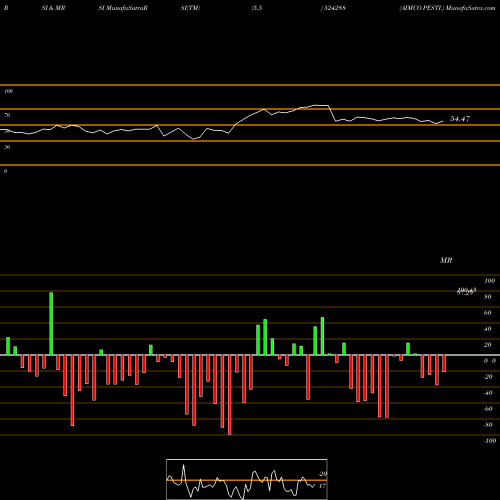Click the 100 label on the MR axis

pyautogui.click(x=489, y=281)
